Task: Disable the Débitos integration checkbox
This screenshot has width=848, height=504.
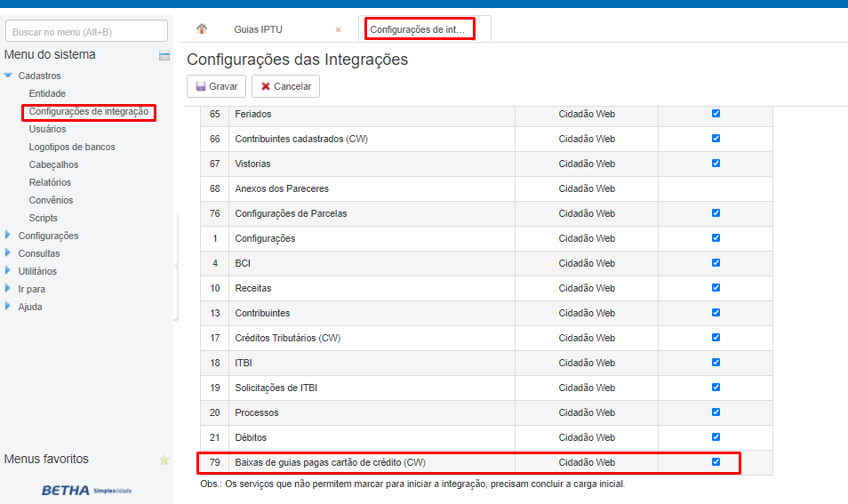Action: tap(716, 437)
